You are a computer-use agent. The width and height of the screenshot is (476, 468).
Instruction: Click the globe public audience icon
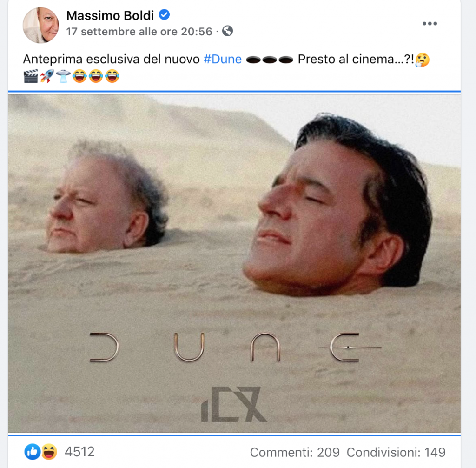point(228,31)
